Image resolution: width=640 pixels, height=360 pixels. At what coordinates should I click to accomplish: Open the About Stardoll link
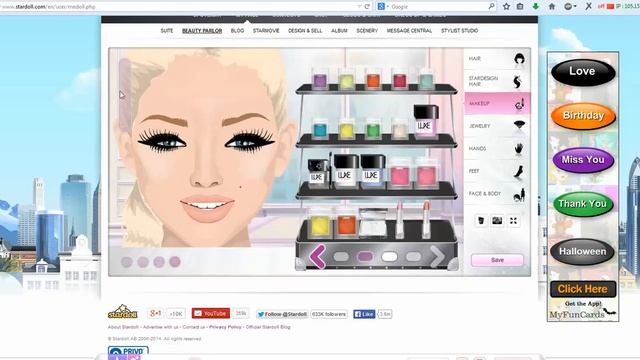tap(123, 327)
